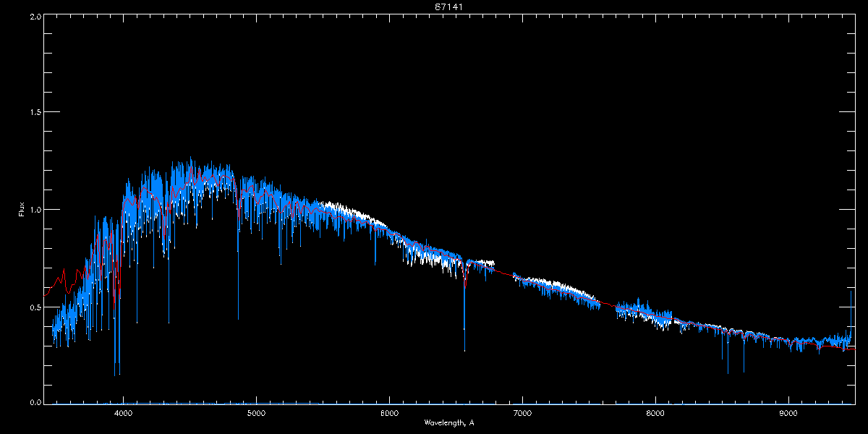Screen dimensions: 868x434
Task: Click the 'Wavelength, A' axis label
Action: pos(449,422)
